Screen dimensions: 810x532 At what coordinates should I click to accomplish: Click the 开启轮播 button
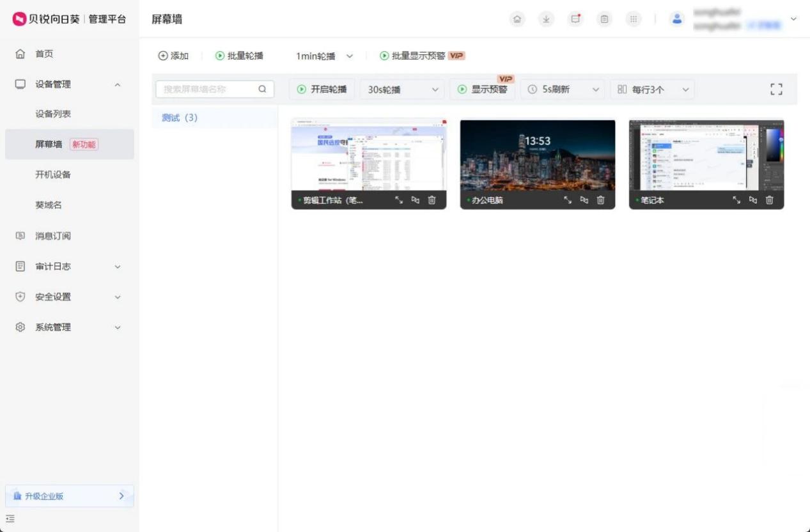click(322, 90)
